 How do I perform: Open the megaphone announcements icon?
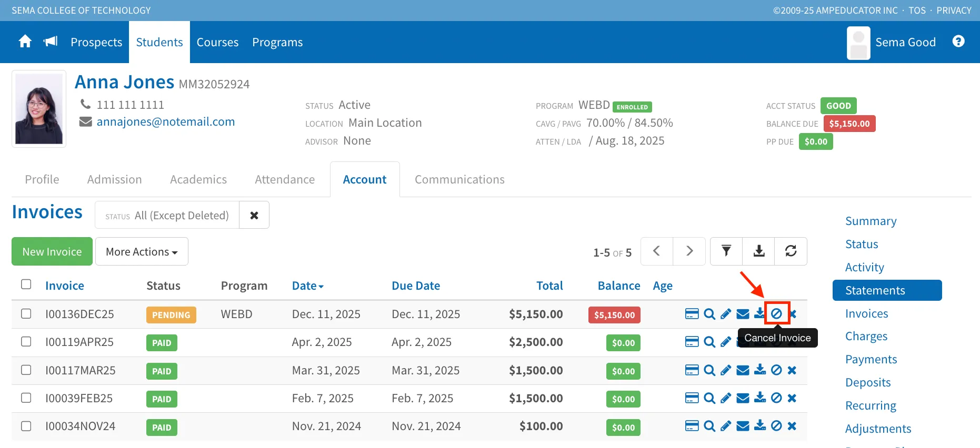click(x=51, y=42)
